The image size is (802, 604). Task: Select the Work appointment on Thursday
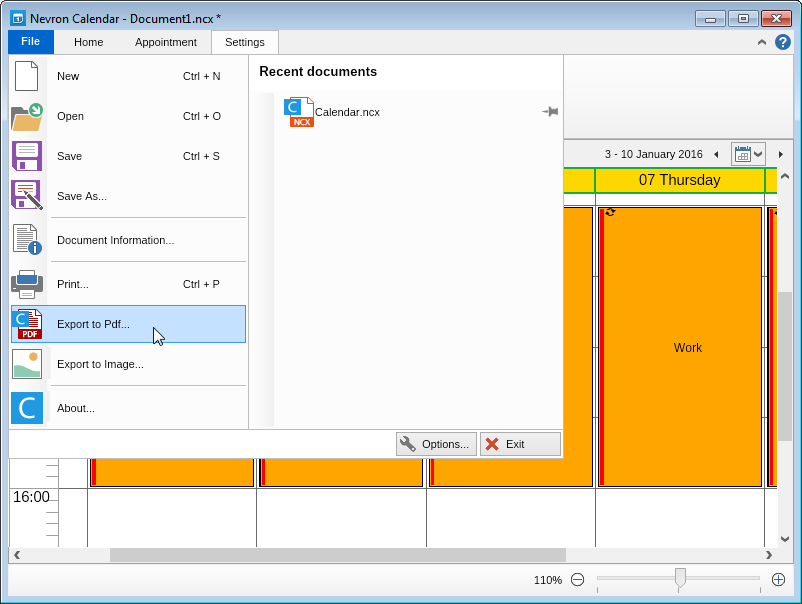click(680, 347)
